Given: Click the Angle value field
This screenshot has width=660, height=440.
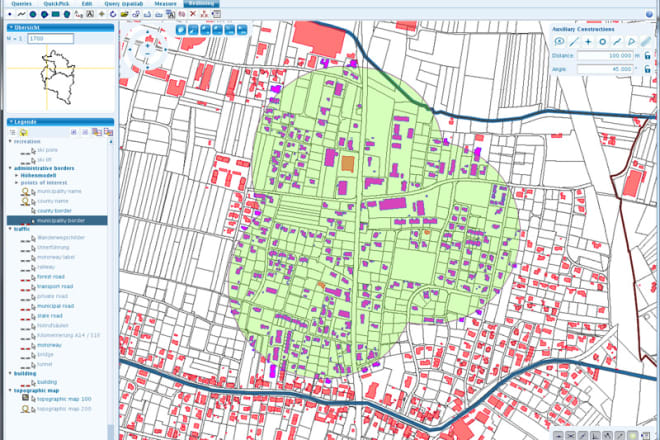Looking at the screenshot, I should coord(605,69).
